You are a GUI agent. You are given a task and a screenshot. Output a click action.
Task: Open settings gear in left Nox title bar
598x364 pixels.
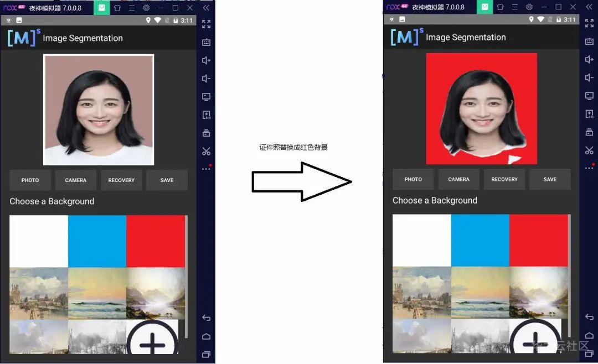[146, 8]
